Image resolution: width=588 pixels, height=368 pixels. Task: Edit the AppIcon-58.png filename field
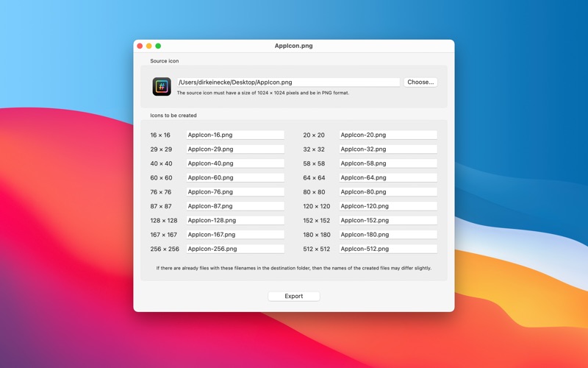point(388,163)
